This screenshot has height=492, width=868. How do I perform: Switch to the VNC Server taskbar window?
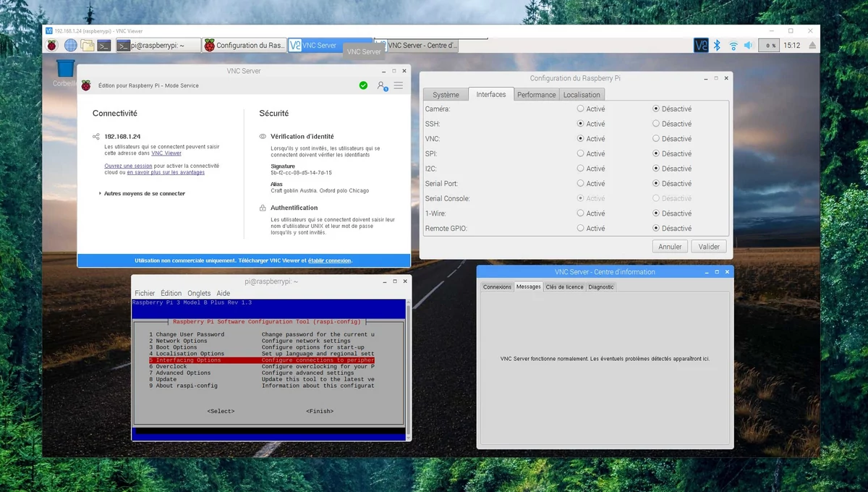point(330,46)
